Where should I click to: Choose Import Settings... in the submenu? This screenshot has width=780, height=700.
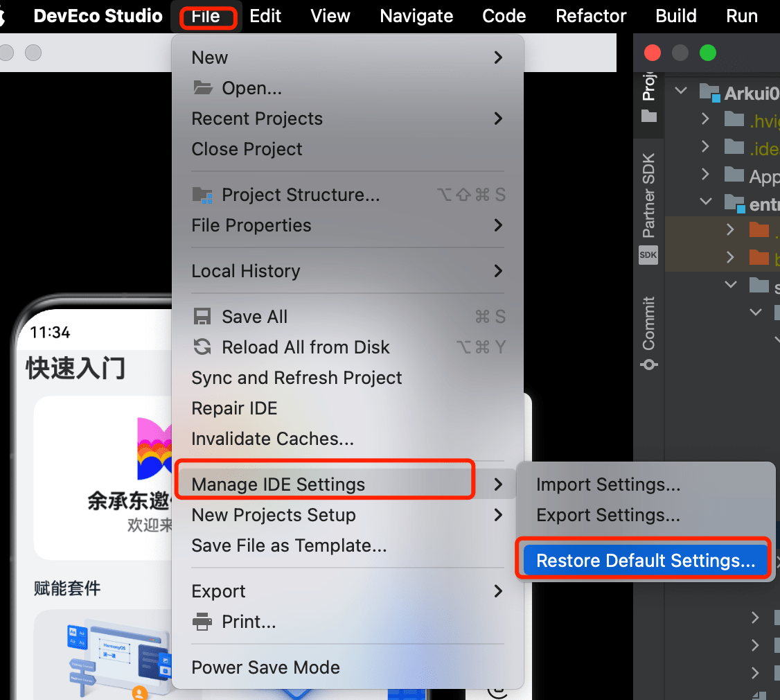click(x=645, y=484)
